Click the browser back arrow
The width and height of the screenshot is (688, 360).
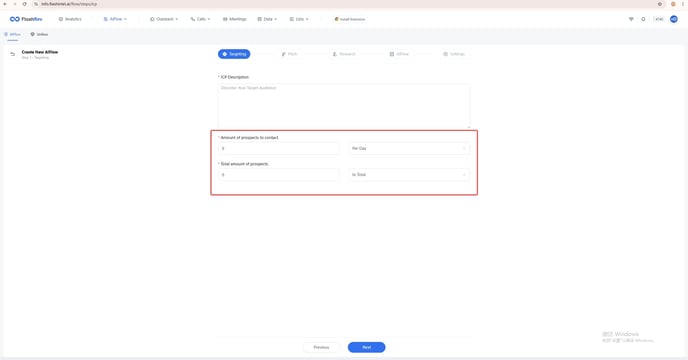[5, 4]
